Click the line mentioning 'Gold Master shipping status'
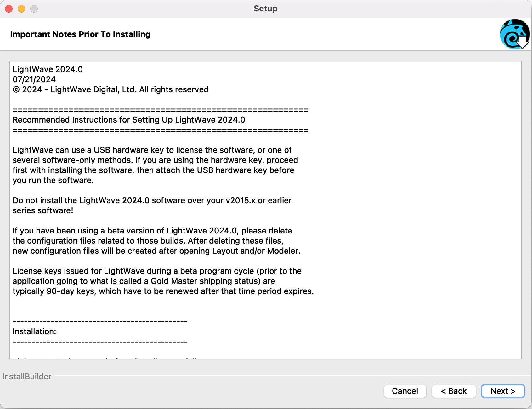532x409 pixels. click(144, 281)
